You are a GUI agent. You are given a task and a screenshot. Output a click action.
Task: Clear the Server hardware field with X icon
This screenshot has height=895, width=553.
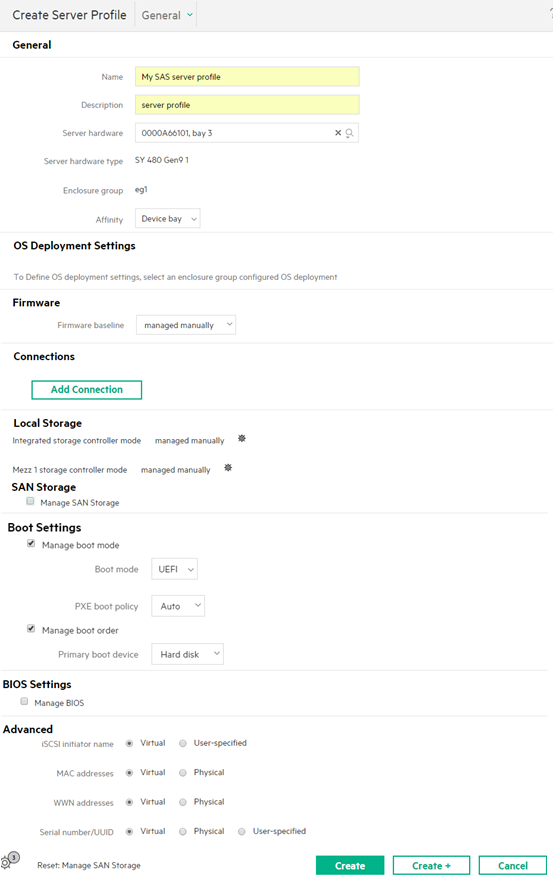coord(338,132)
